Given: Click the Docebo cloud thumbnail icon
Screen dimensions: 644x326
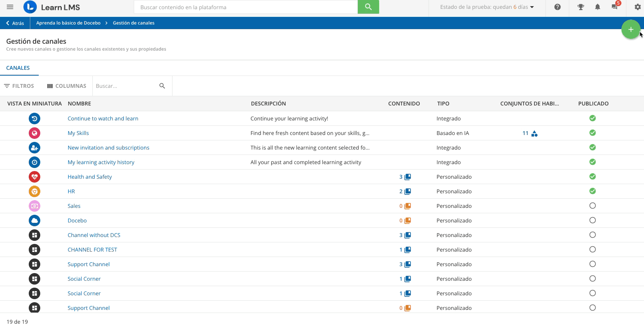Looking at the screenshot, I should [34, 221].
